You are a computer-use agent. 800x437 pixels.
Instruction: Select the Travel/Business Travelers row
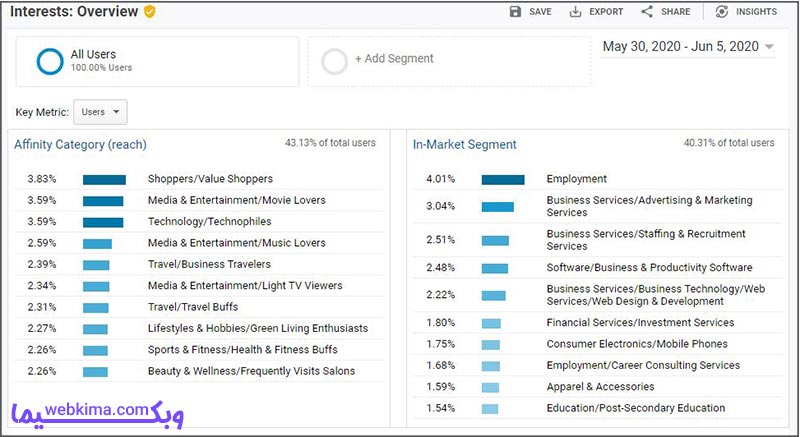click(199, 265)
